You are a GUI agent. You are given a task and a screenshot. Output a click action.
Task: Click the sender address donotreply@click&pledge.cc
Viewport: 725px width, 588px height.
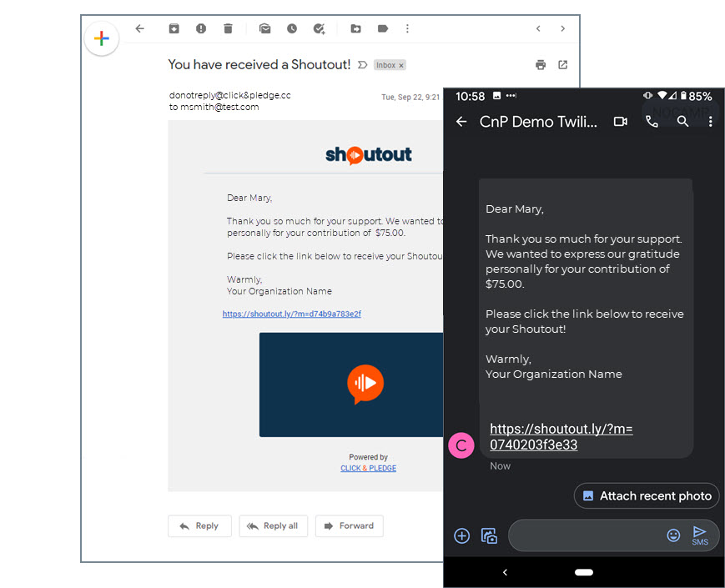[229, 95]
